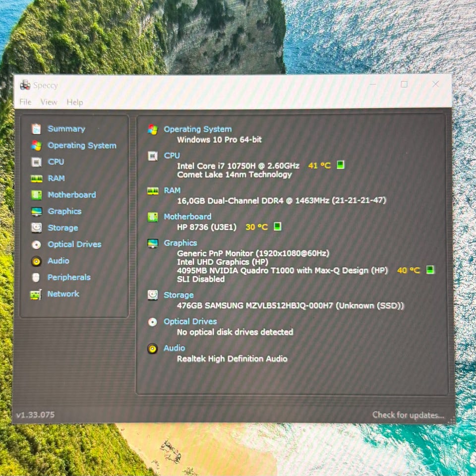Screen dimensions: 476x476
Task: Click the CPU chip icon in sidebar
Action: click(36, 162)
